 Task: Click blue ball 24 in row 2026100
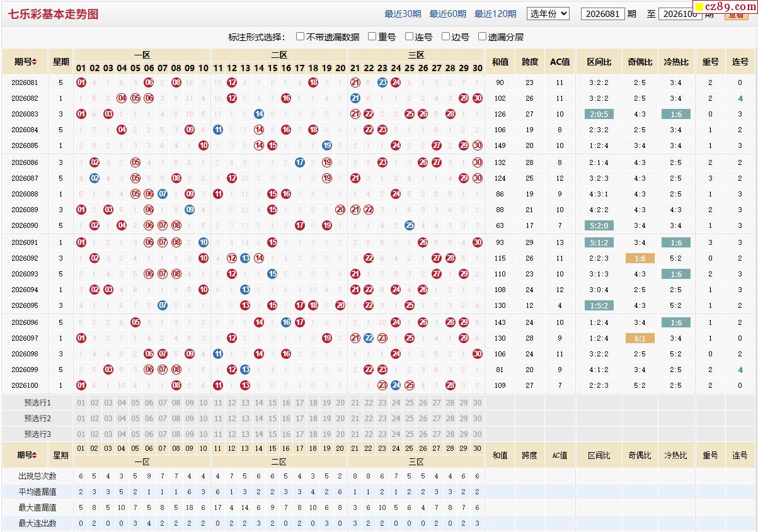pos(396,385)
